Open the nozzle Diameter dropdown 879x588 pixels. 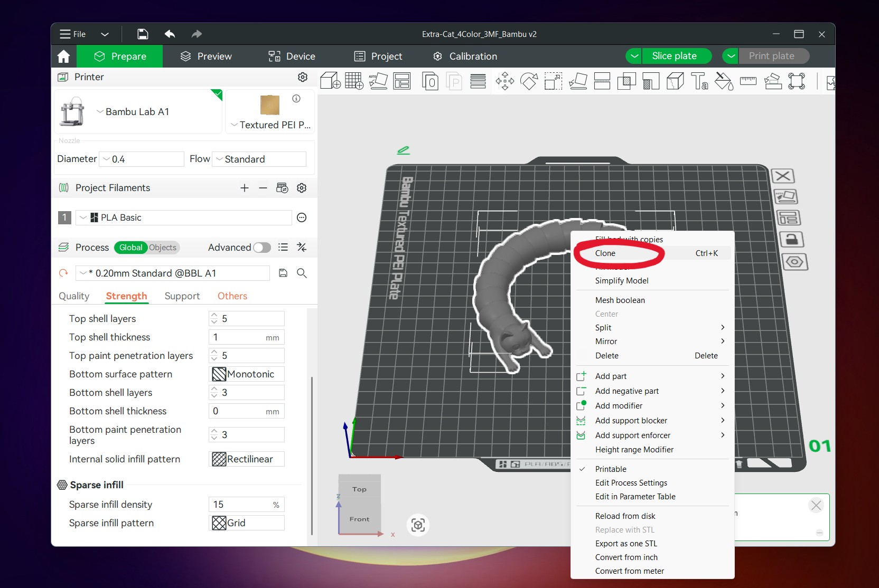pyautogui.click(x=142, y=159)
